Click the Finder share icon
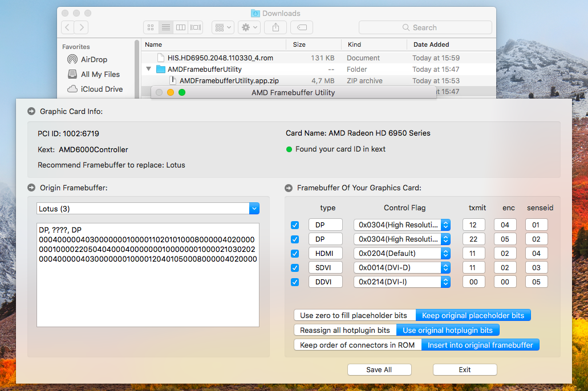 [275, 27]
